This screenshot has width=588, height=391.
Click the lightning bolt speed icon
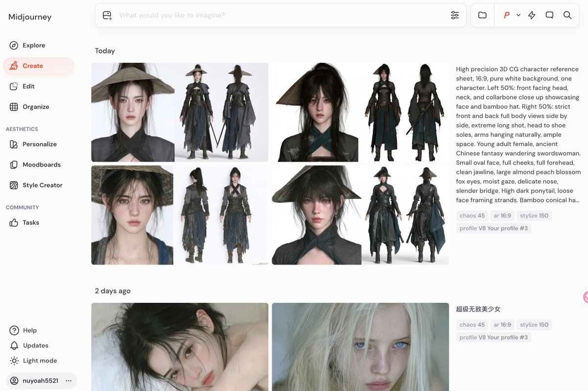coord(532,15)
